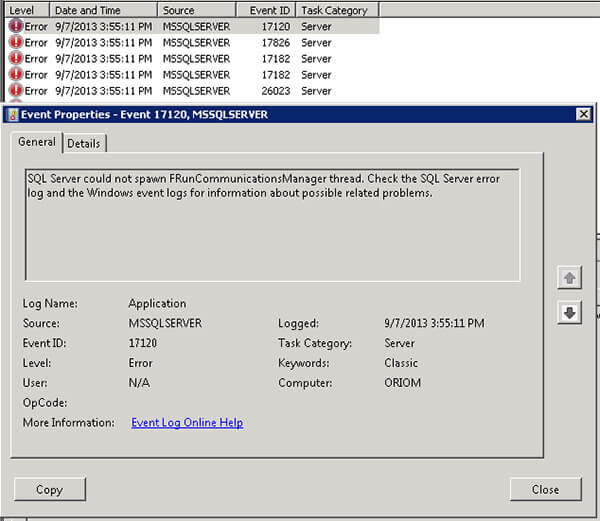
Task: Go to previous event with up arrow
Action: [x=569, y=277]
